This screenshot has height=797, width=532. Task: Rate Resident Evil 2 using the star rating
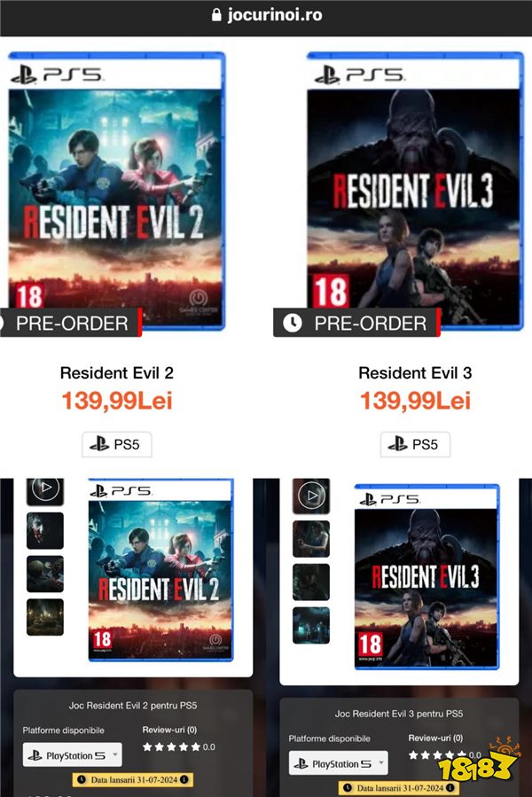[x=172, y=747]
